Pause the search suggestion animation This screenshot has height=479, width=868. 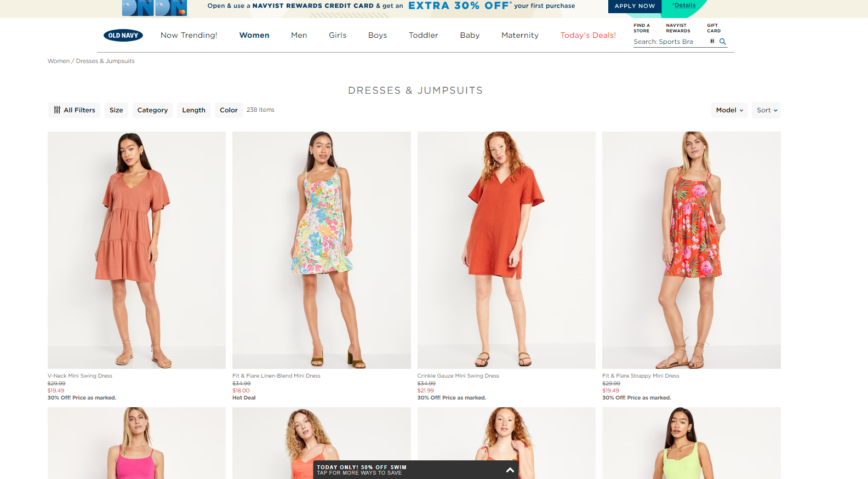(x=712, y=41)
